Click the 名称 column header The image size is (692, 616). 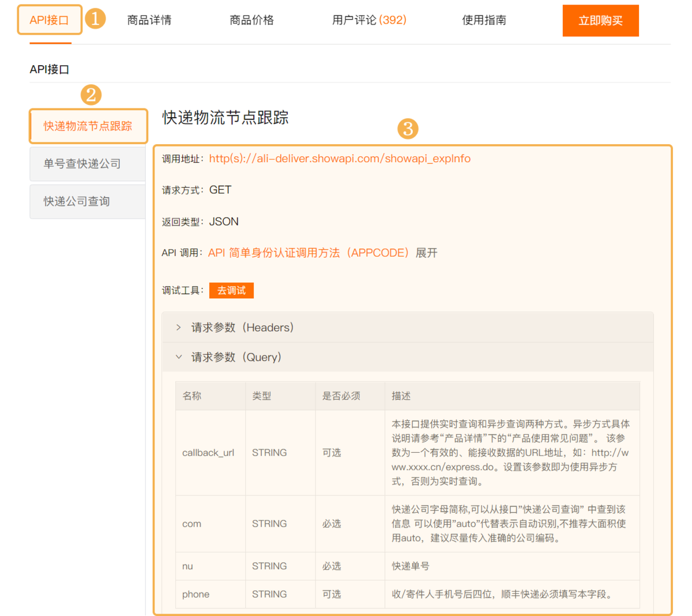(192, 396)
